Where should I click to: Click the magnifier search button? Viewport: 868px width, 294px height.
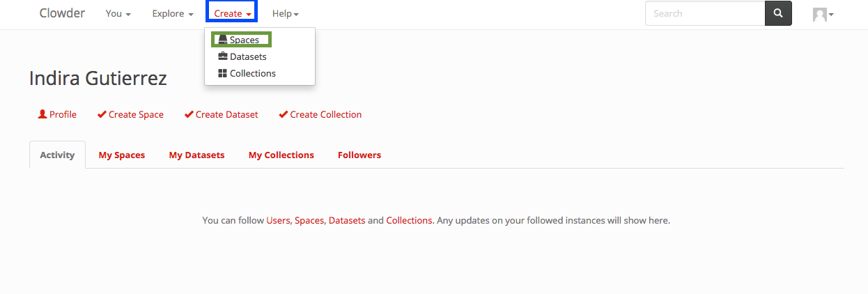778,13
